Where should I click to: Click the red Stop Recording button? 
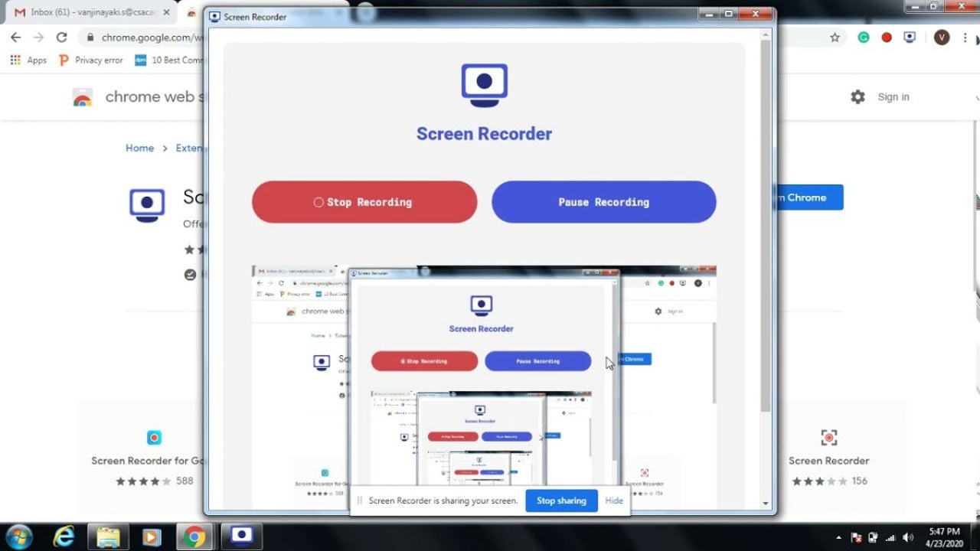click(364, 202)
